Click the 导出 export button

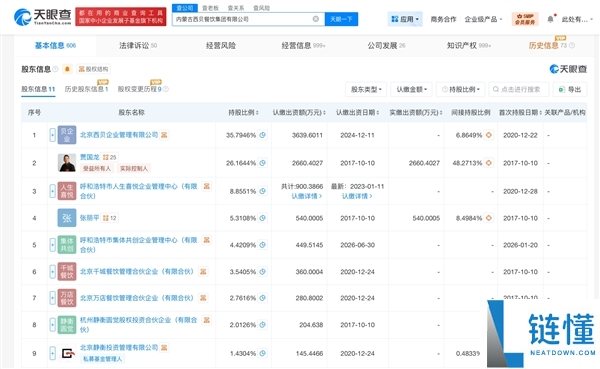coord(570,89)
